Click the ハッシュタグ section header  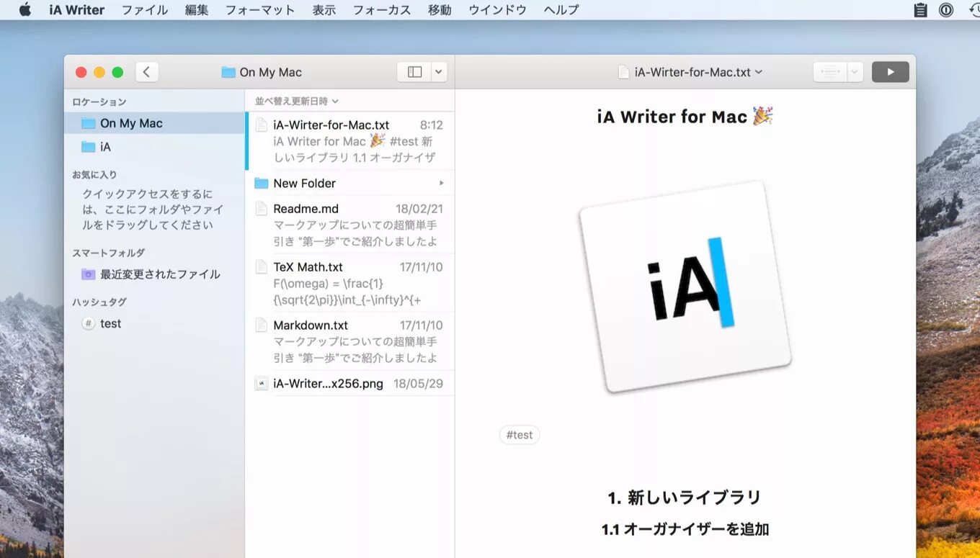coord(99,302)
